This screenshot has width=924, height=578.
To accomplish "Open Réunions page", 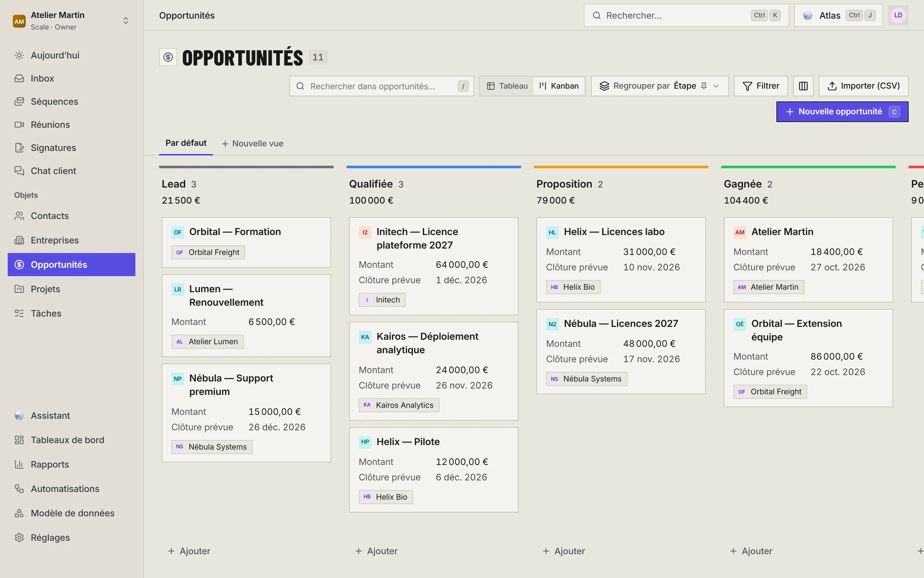I will pos(72,125).
